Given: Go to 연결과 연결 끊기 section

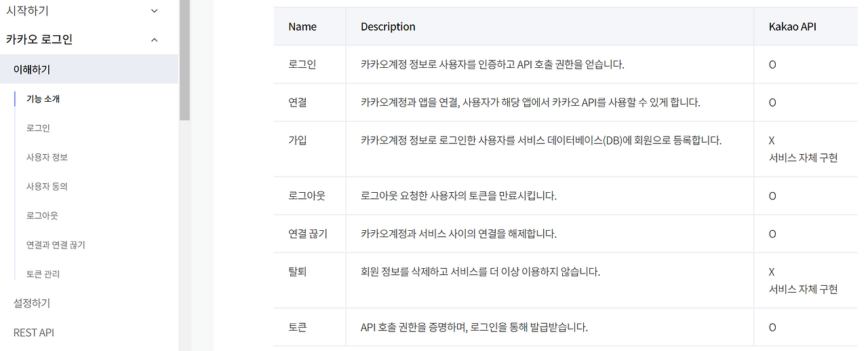Looking at the screenshot, I should [56, 245].
